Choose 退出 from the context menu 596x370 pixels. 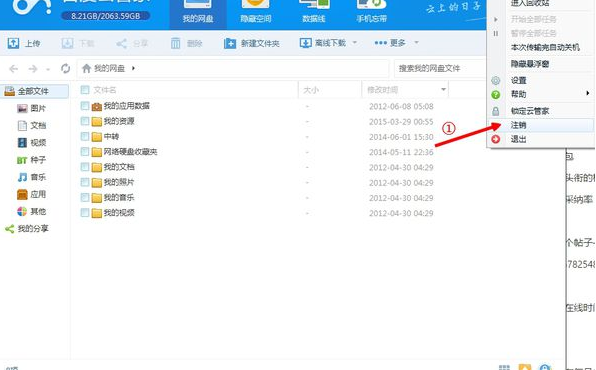coord(541,140)
